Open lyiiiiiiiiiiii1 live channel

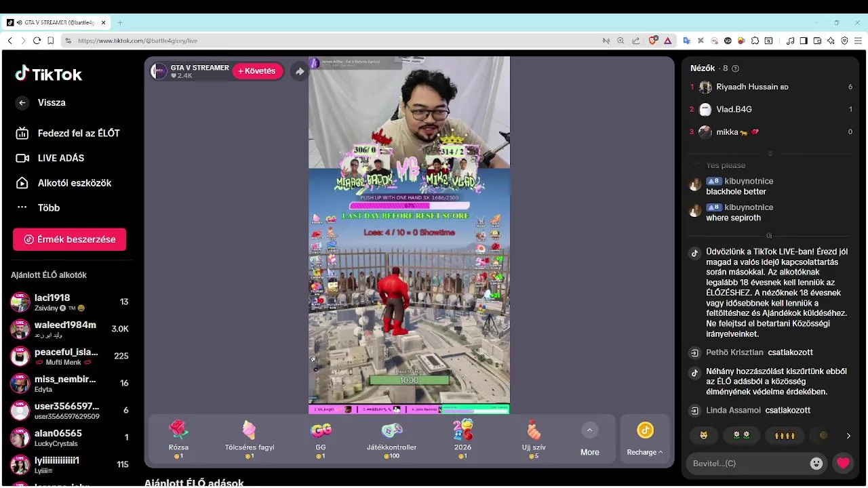coord(69,464)
